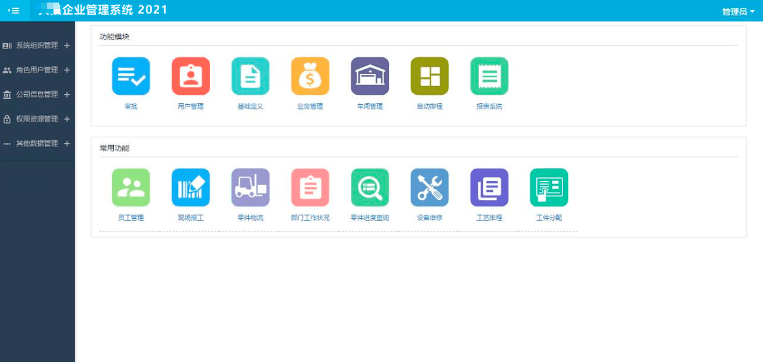Screen dimensions: 768x362
Task: Open the 车间管理 warehouse icon
Action: coord(370,76)
